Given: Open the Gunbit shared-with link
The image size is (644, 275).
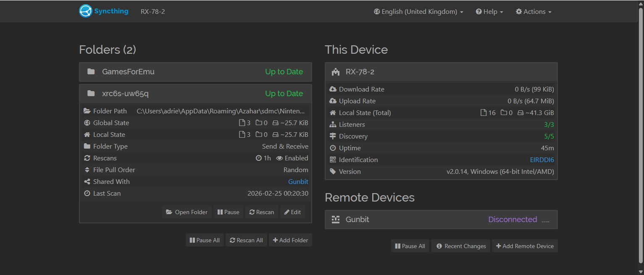Looking at the screenshot, I should (x=298, y=182).
